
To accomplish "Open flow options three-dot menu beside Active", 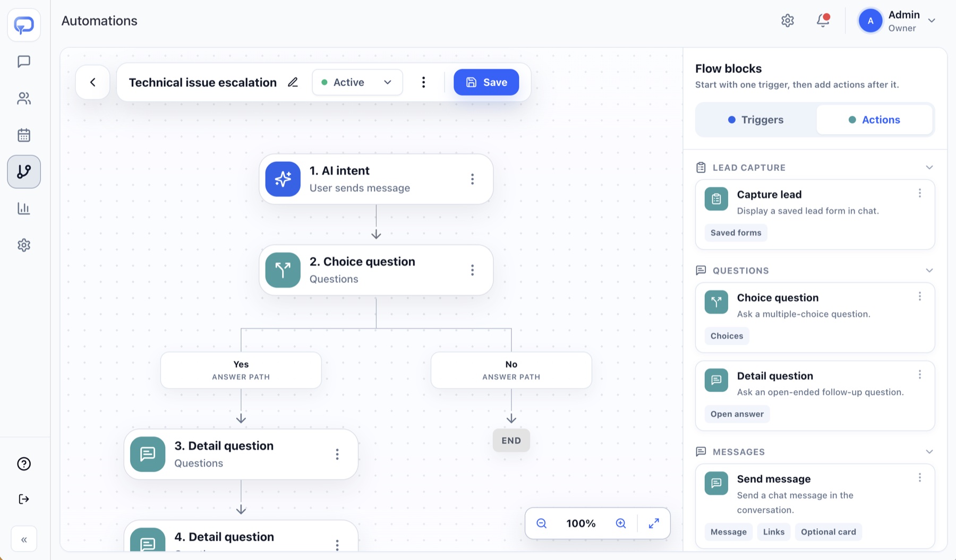I will point(423,82).
